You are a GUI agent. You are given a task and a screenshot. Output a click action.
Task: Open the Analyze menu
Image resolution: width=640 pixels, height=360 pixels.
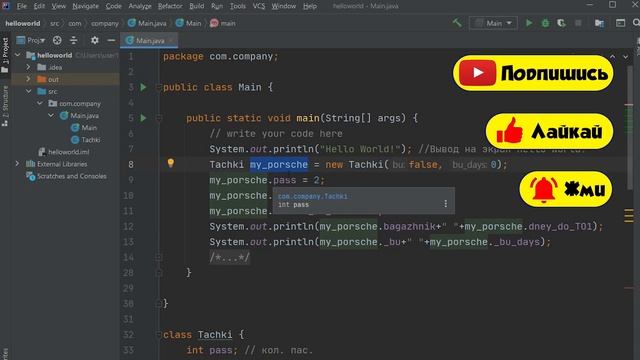point(140,6)
